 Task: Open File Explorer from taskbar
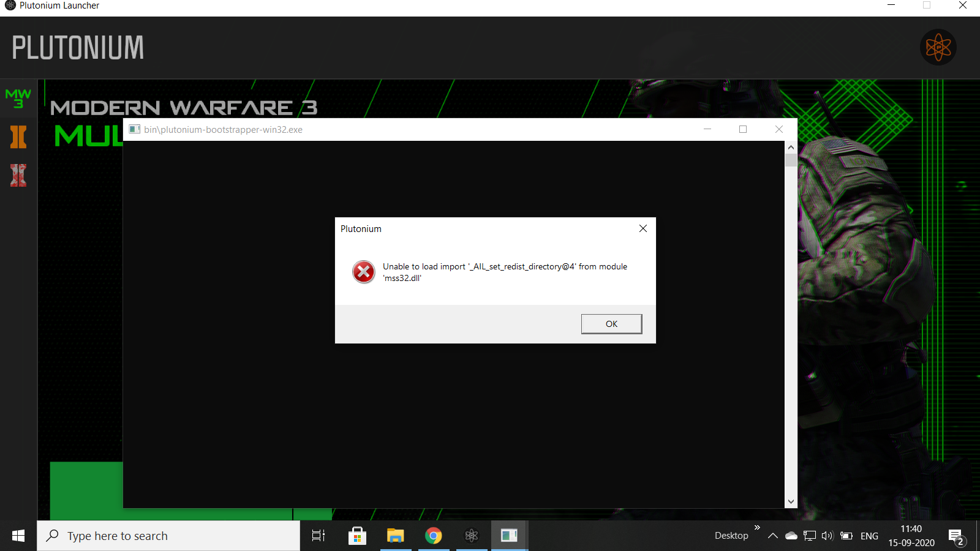(x=396, y=536)
